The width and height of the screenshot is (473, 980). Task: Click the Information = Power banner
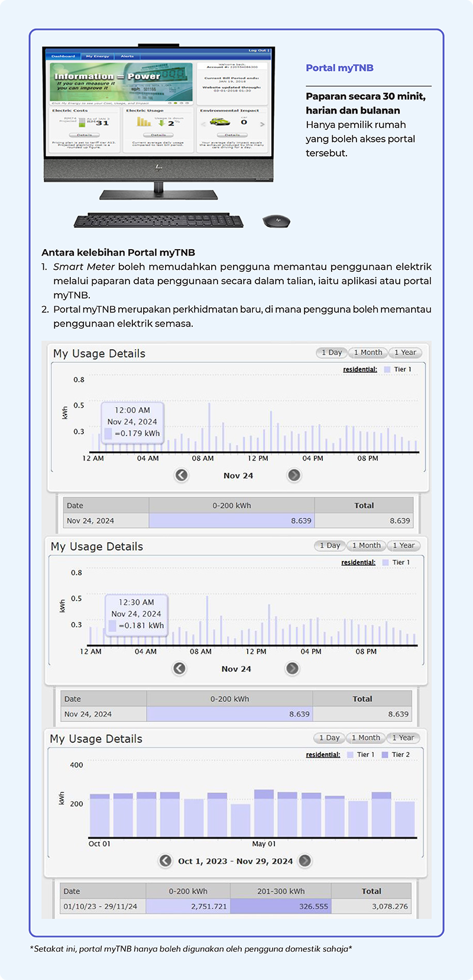tap(121, 82)
